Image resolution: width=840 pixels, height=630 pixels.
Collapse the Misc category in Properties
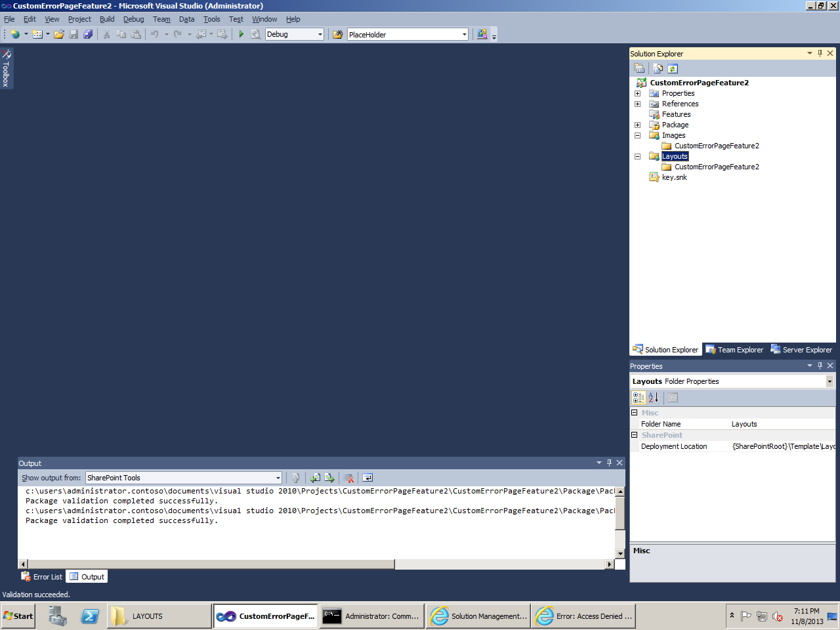click(x=635, y=413)
